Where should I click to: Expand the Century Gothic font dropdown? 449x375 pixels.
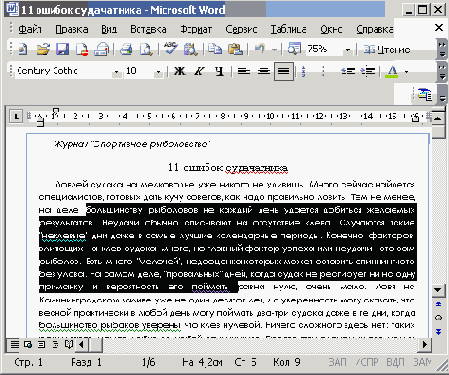coord(116,71)
